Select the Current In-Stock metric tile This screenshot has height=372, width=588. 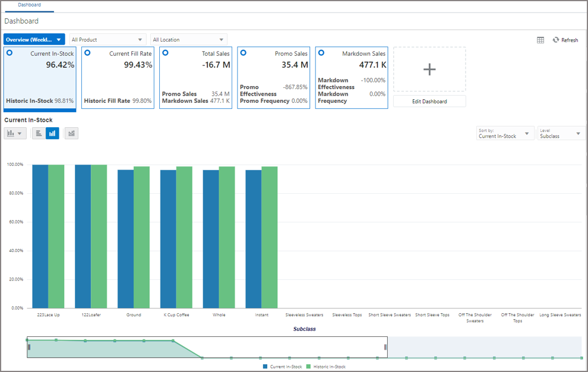pos(40,77)
